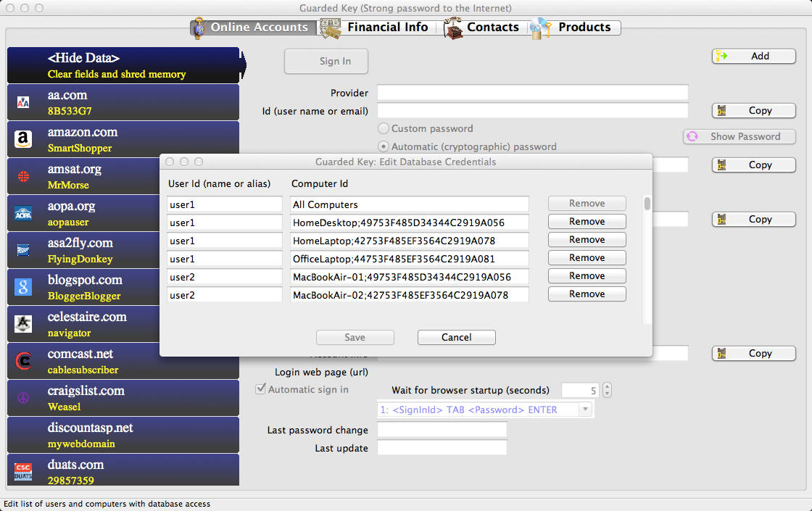The height and width of the screenshot is (511, 812).
Task: Click the User Id field for MacBookAir-02 row
Action: coord(225,295)
